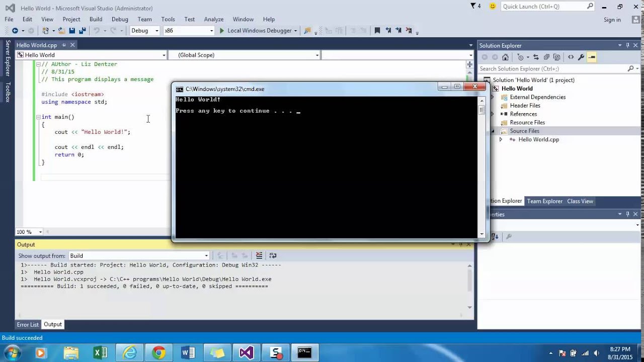Click the Undo arrow in the toolbar
The height and width of the screenshot is (362, 644).
96,31
